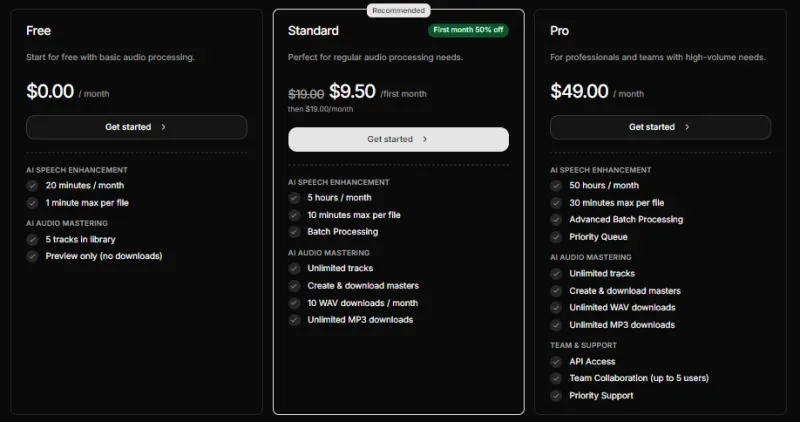The image size is (800, 422).
Task: Click Get started on the Free plan
Action: pos(136,127)
